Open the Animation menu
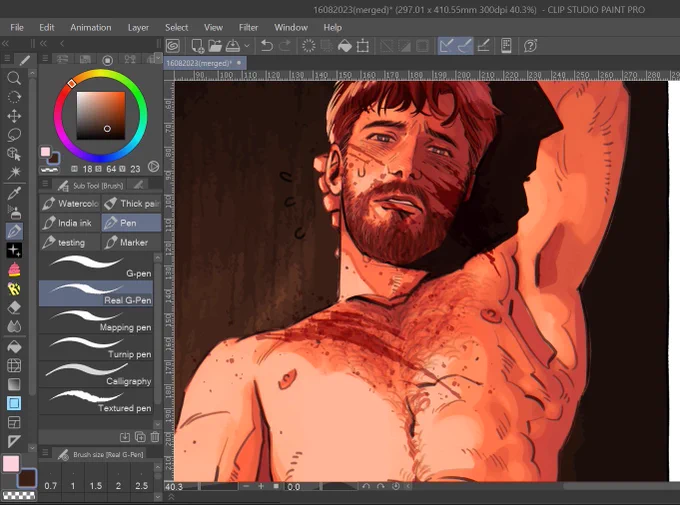Viewport: 680px width, 505px height. [x=91, y=27]
